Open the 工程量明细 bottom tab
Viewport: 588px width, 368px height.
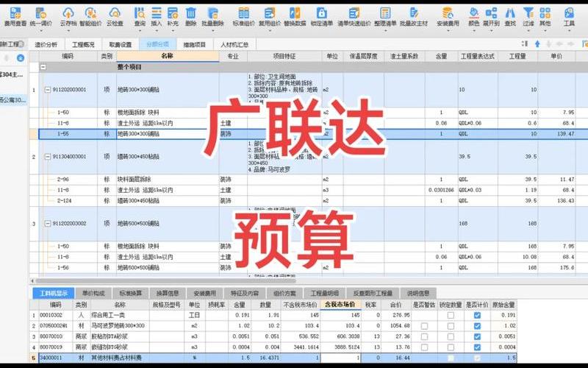click(325, 293)
